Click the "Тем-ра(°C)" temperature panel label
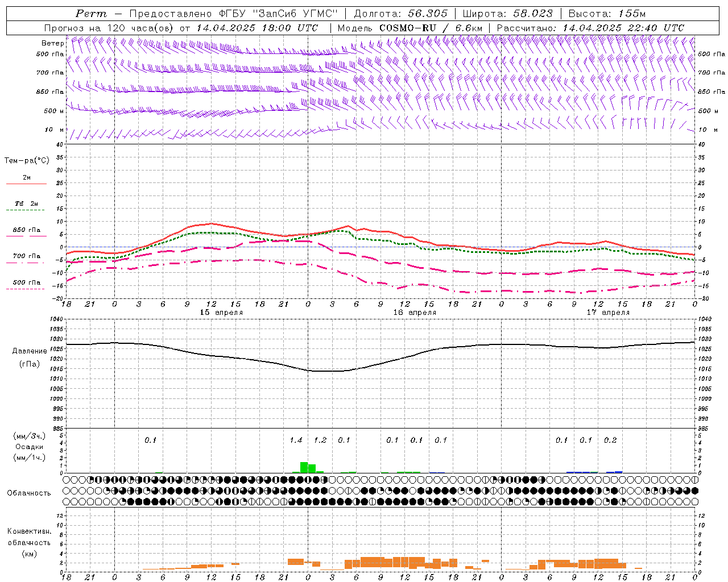This screenshot has width=728, height=582. click(27, 161)
